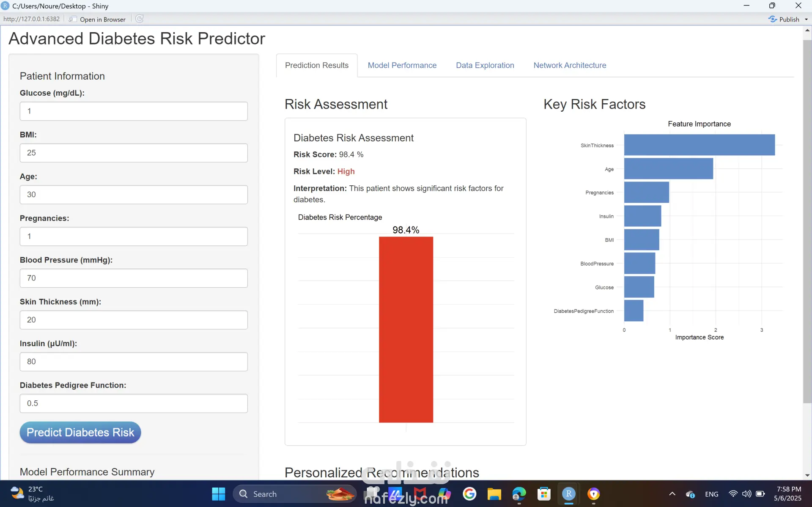Select the Network Architecture tab
Screen dimensions: 812x507
[x=570, y=65]
